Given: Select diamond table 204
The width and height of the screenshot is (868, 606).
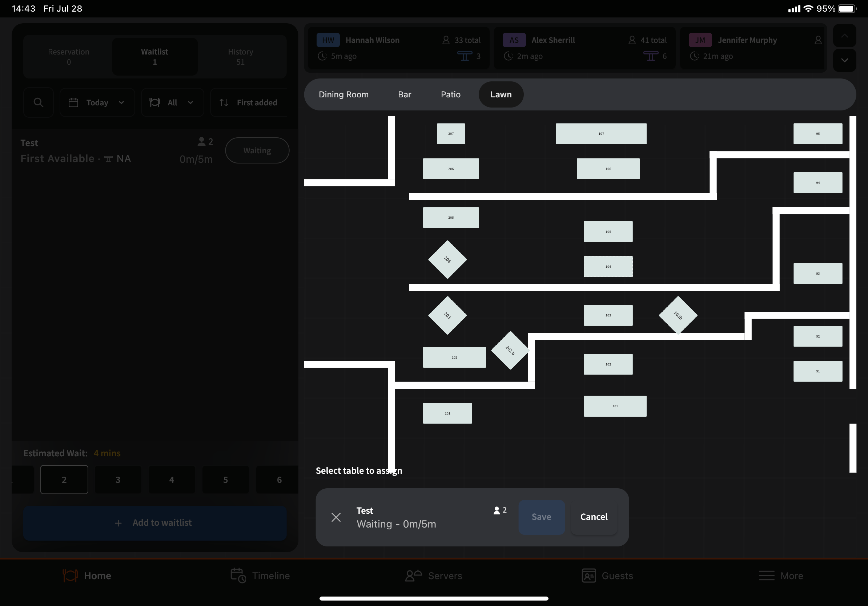Looking at the screenshot, I should (447, 259).
